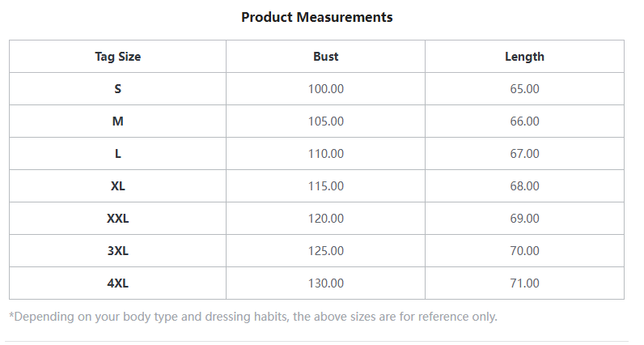Click the 3XL size row label

click(x=118, y=251)
